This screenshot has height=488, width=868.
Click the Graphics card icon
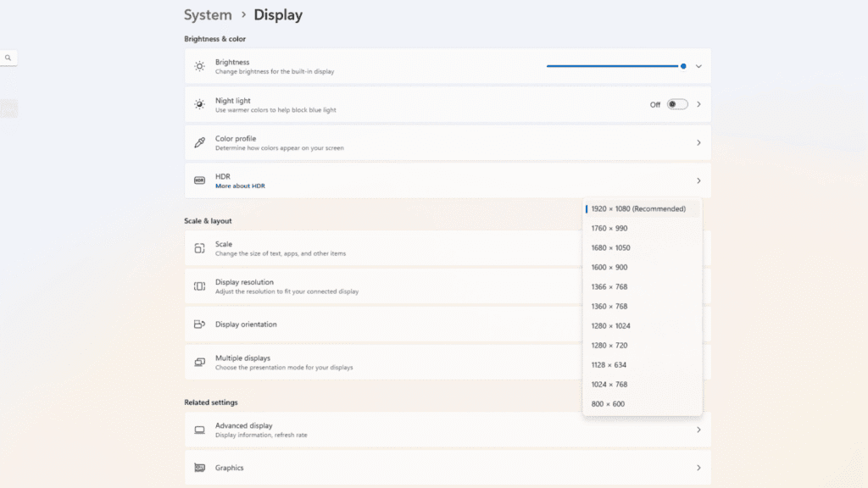[x=199, y=468]
